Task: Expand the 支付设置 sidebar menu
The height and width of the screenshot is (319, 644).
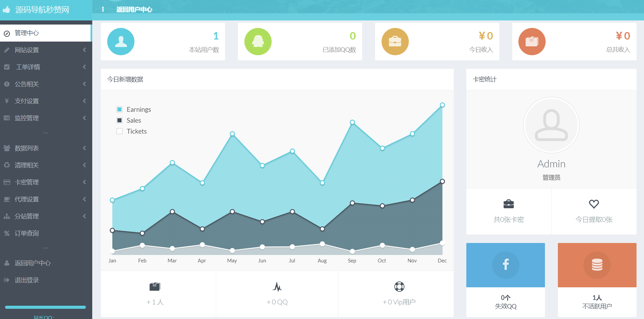Action: click(x=46, y=101)
